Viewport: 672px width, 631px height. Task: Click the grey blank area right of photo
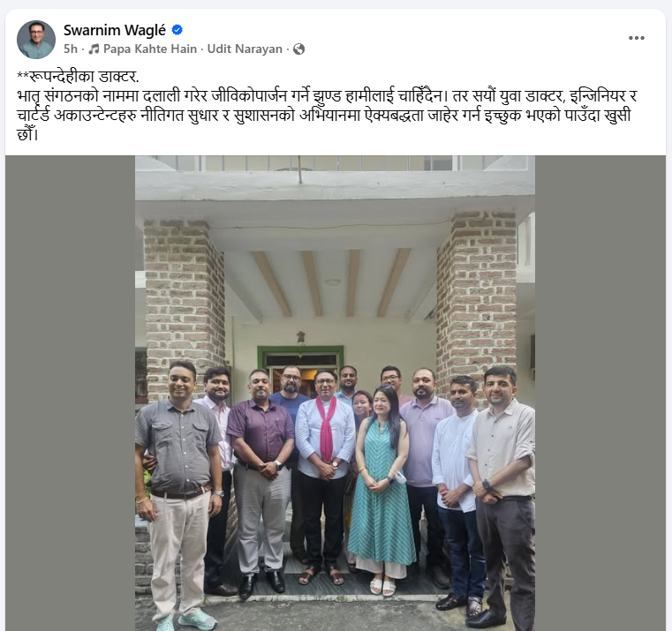tap(600, 393)
